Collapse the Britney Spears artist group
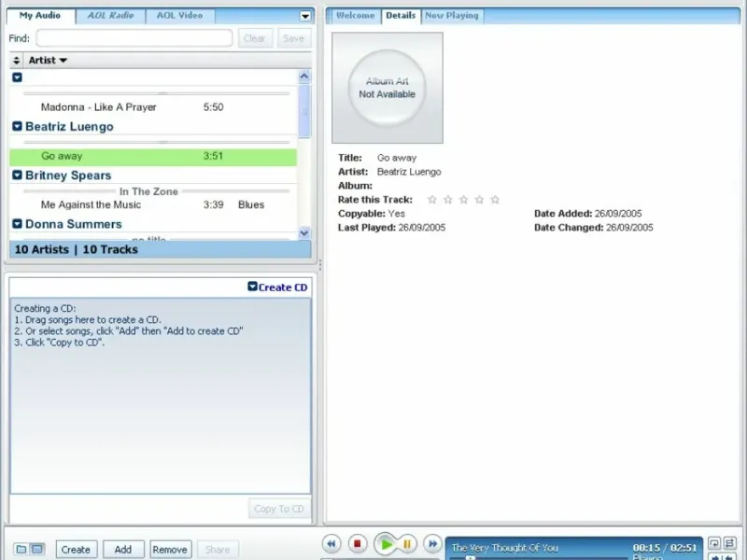 [17, 175]
